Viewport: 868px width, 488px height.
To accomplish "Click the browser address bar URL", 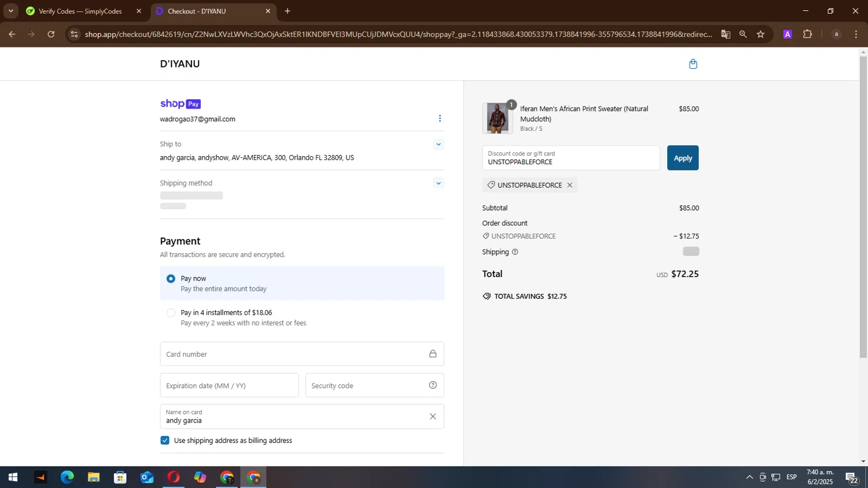I will (399, 34).
